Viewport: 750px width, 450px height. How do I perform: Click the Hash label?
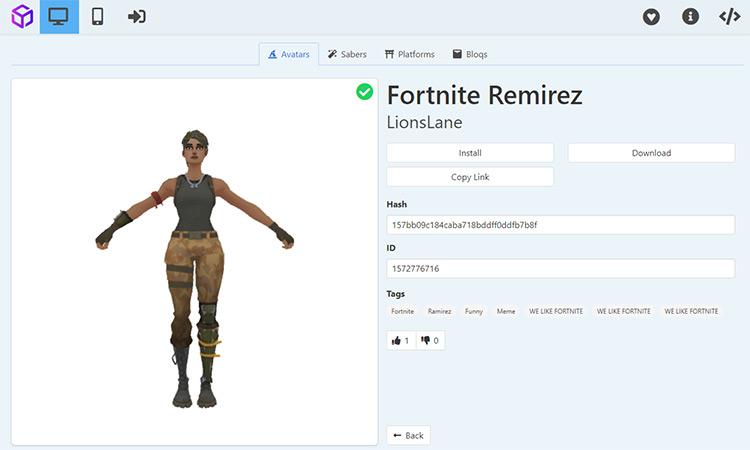point(397,204)
